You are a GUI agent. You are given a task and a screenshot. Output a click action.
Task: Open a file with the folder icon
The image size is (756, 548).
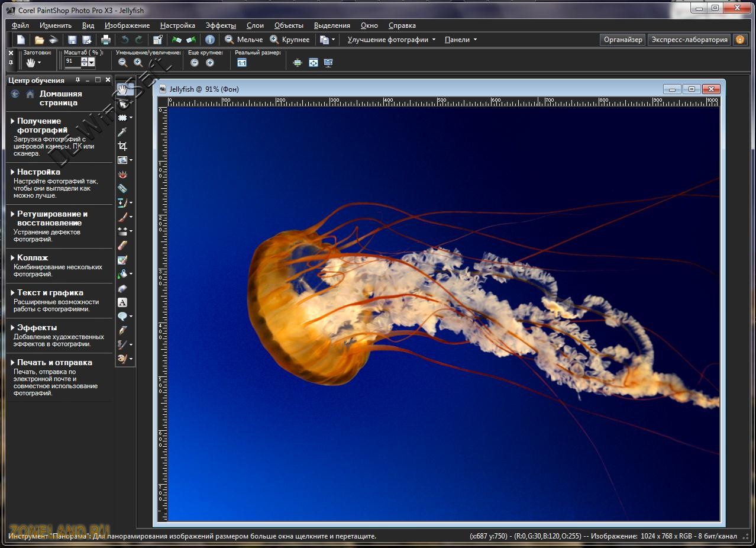click(39, 40)
